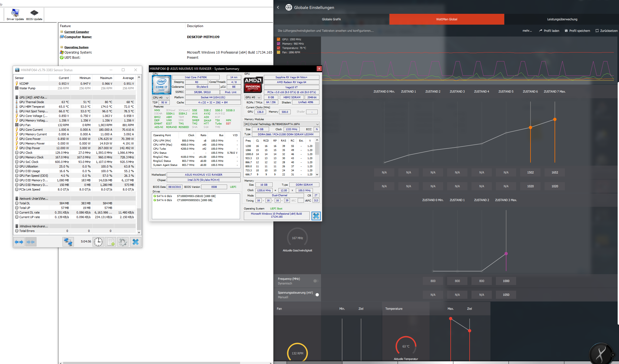Click the Water Pump sensor row icon

(17, 88)
